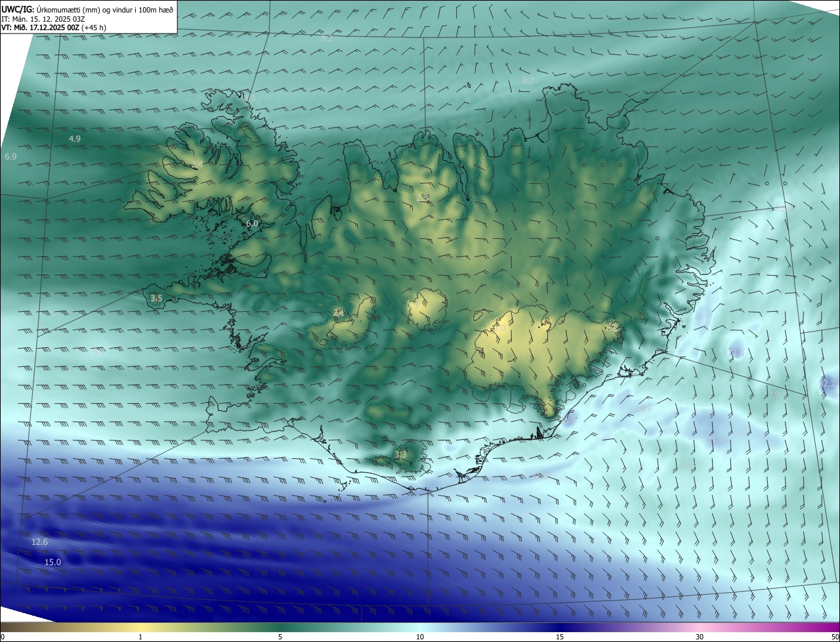Click the map value label '6.0'
Image resolution: width=840 pixels, height=642 pixels.
tap(252, 224)
